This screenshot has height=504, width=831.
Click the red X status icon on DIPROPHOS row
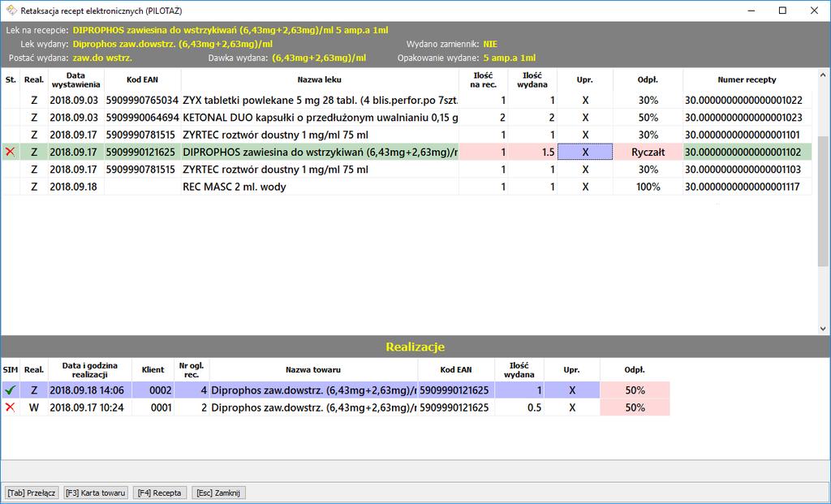[x=10, y=152]
